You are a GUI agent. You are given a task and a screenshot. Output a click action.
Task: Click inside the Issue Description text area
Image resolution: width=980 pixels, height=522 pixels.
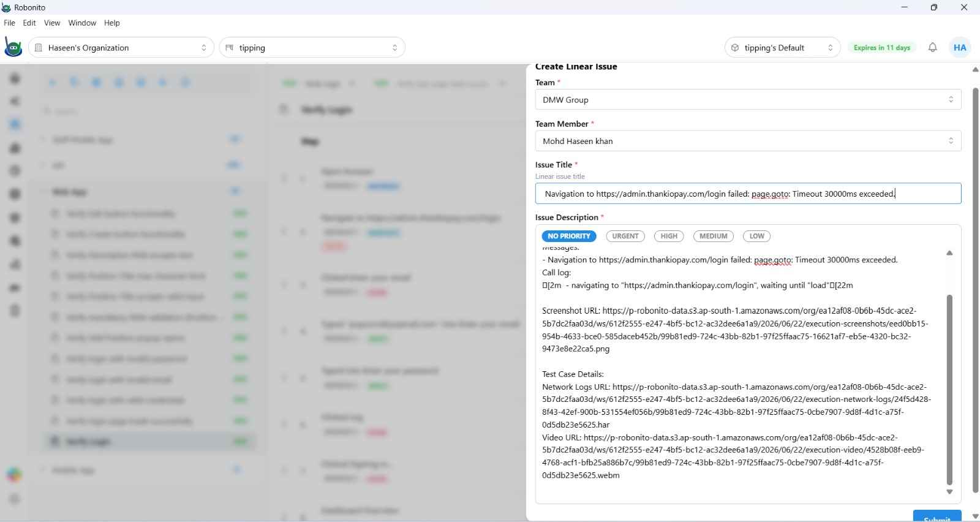[741, 368]
